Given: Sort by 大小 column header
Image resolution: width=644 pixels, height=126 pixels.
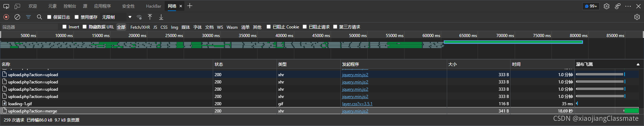Looking at the screenshot, I should click(x=478, y=64).
